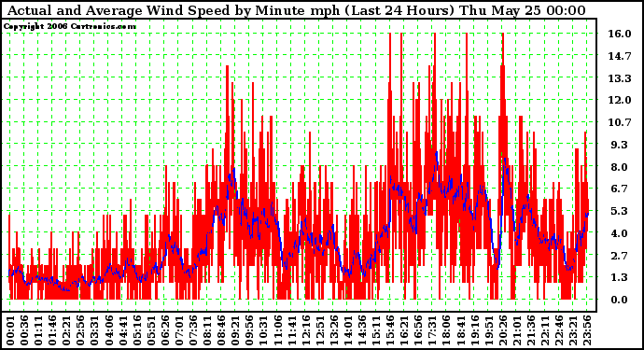The height and width of the screenshot is (350, 644).
Task: Click the 18:41 time label on x-axis
Action: pyautogui.click(x=460, y=330)
